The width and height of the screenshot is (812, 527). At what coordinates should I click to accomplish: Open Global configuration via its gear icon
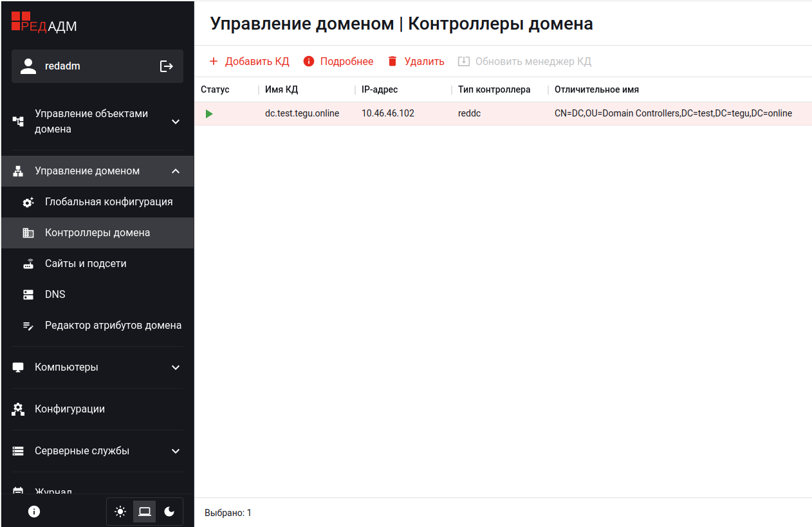tap(28, 202)
